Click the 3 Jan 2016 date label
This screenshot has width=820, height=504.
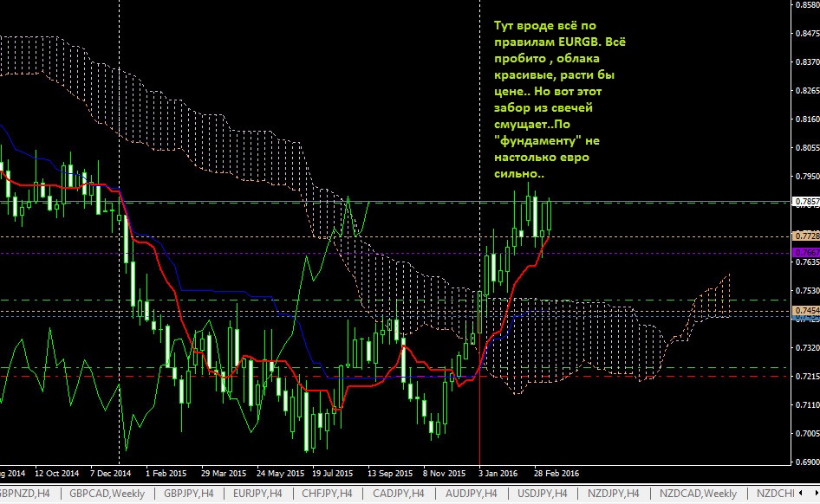[x=498, y=473]
